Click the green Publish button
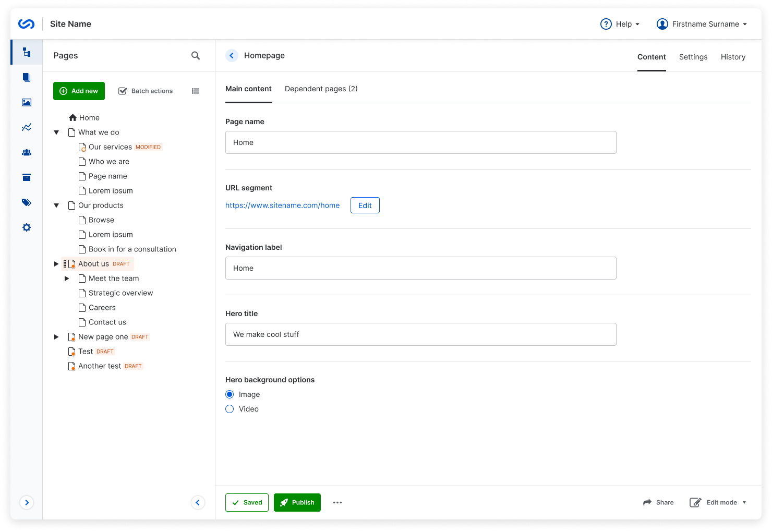The image size is (772, 532). pos(297,502)
